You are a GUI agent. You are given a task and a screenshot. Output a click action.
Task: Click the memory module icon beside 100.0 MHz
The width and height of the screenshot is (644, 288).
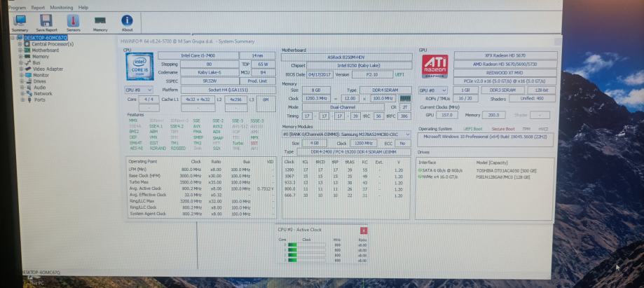pos(405,99)
